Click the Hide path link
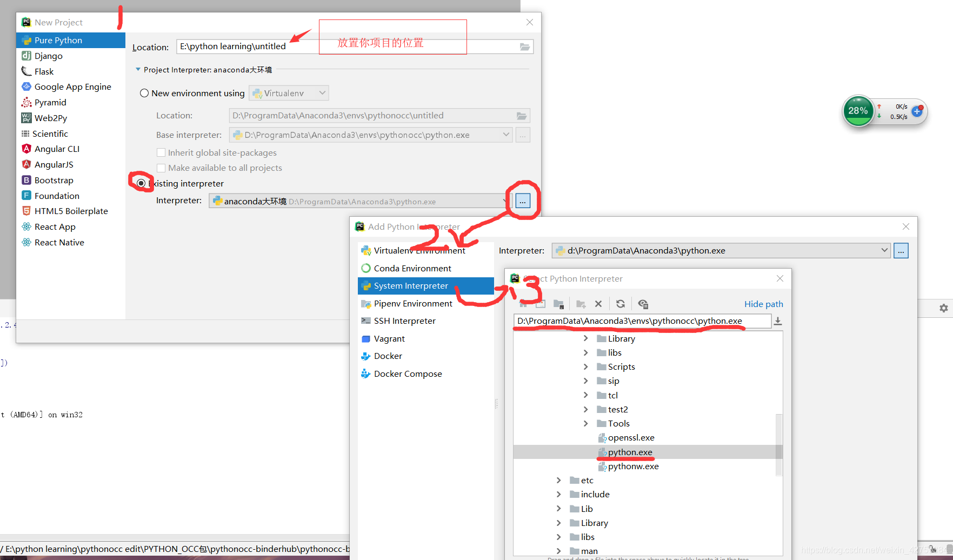 pyautogui.click(x=763, y=304)
